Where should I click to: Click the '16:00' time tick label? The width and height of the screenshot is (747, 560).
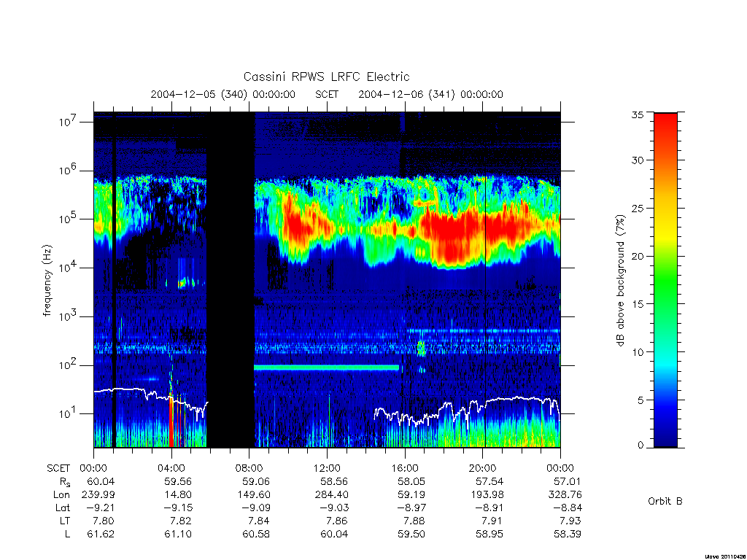coord(405,468)
